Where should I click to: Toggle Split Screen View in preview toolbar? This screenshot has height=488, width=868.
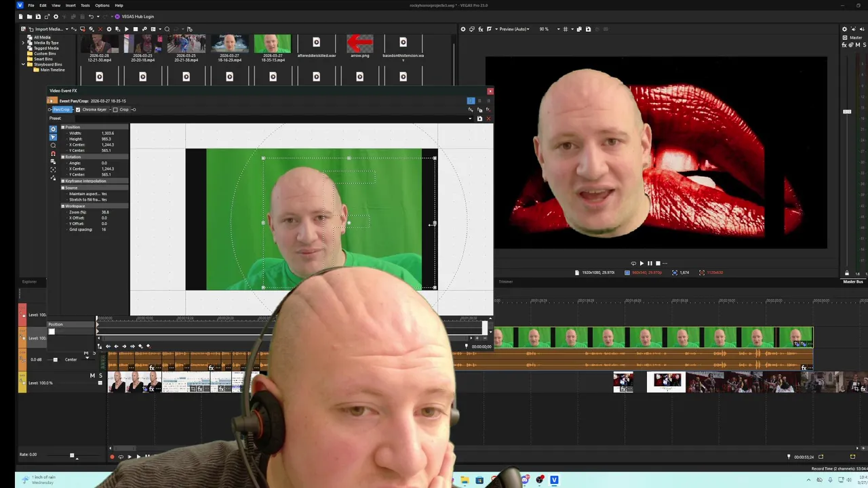tap(489, 29)
